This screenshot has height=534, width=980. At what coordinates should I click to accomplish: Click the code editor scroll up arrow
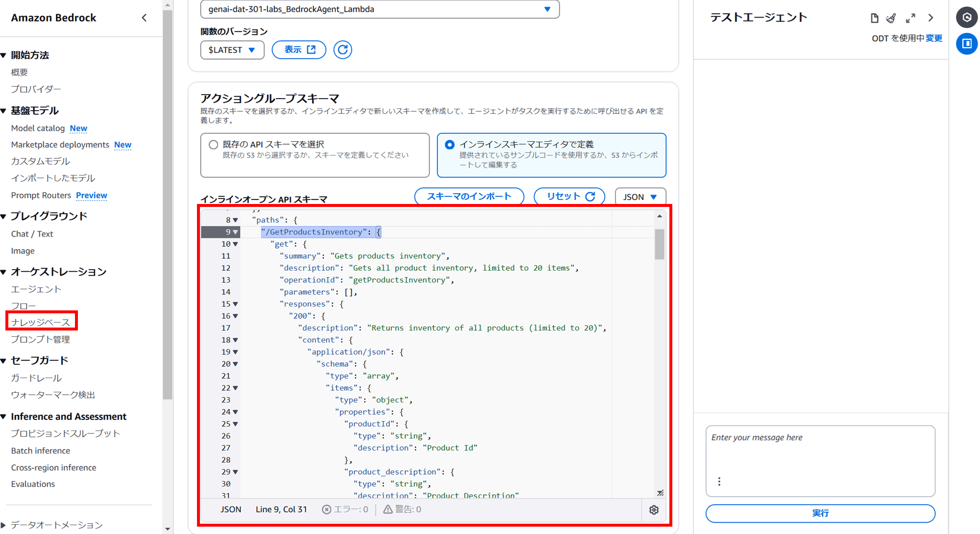[660, 216]
